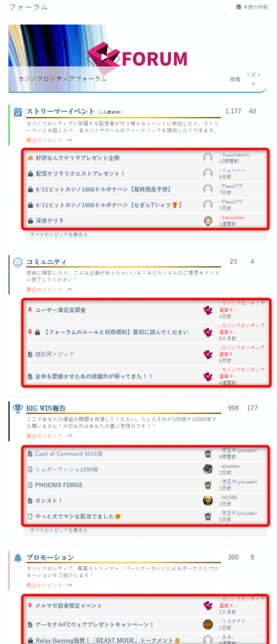Screen dimensions: 277x644
Task: Click the trophy icon beside BIG WIN報告
Action: pyautogui.click(x=18, y=408)
